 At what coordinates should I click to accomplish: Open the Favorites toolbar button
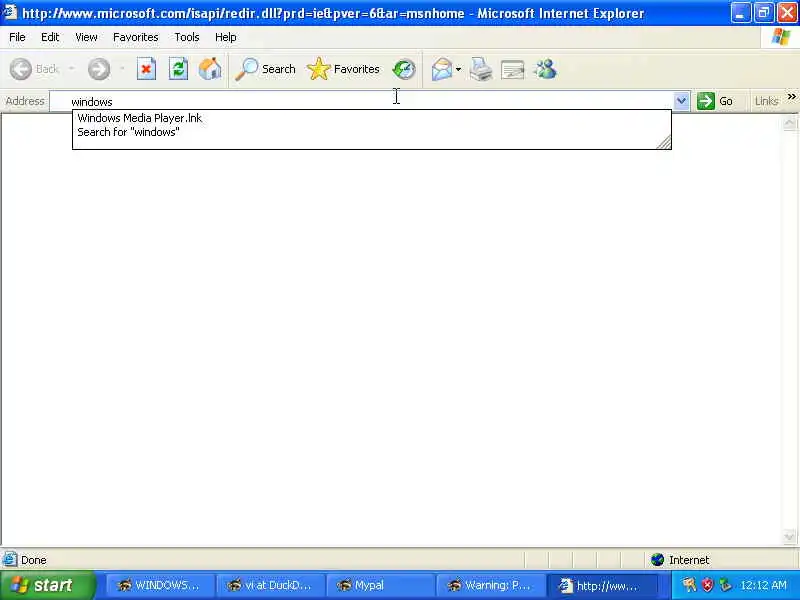(343, 69)
